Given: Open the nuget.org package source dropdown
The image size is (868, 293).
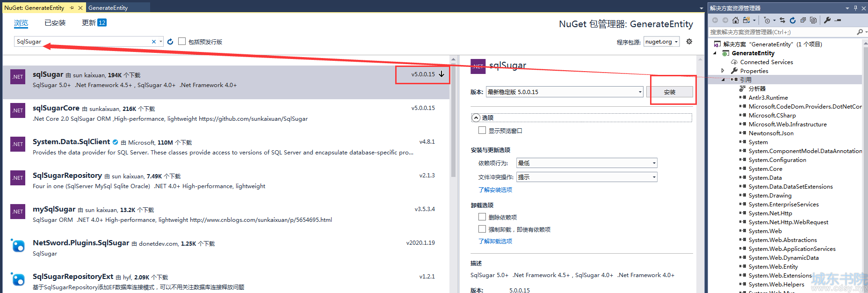Looking at the screenshot, I should click(x=661, y=42).
